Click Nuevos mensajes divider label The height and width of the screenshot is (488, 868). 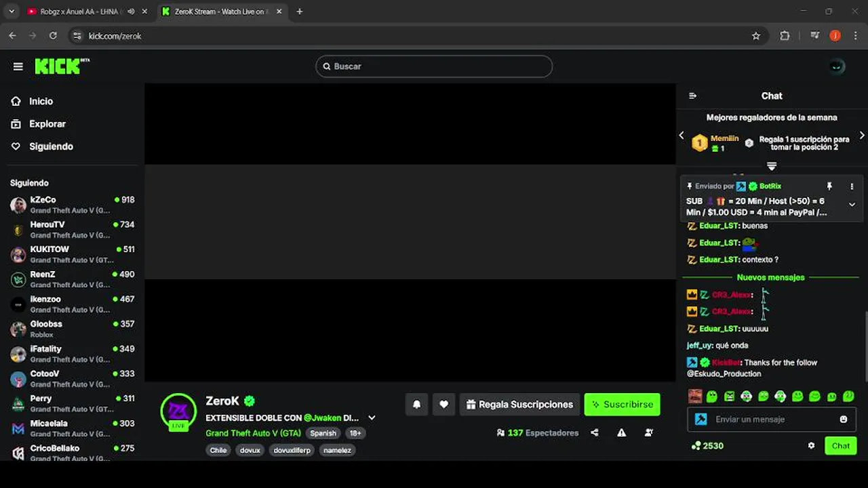point(770,277)
